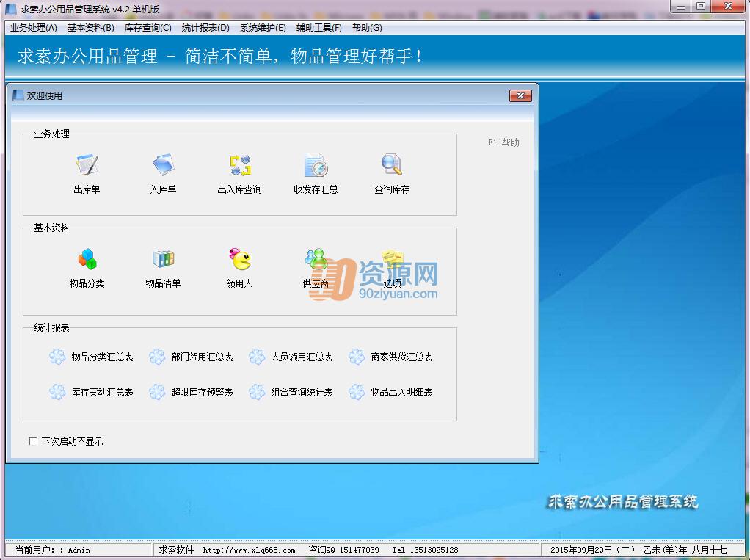Open 超限库存预警表 report link

(x=202, y=392)
